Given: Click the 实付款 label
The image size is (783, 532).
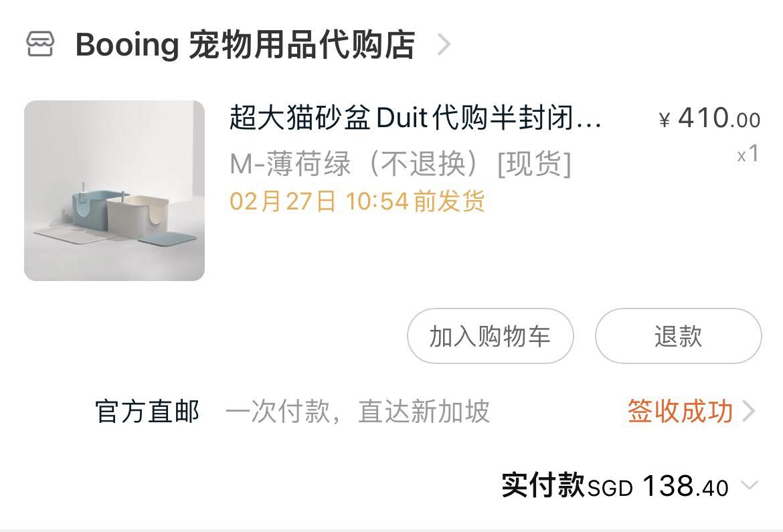Looking at the screenshot, I should point(543,485).
